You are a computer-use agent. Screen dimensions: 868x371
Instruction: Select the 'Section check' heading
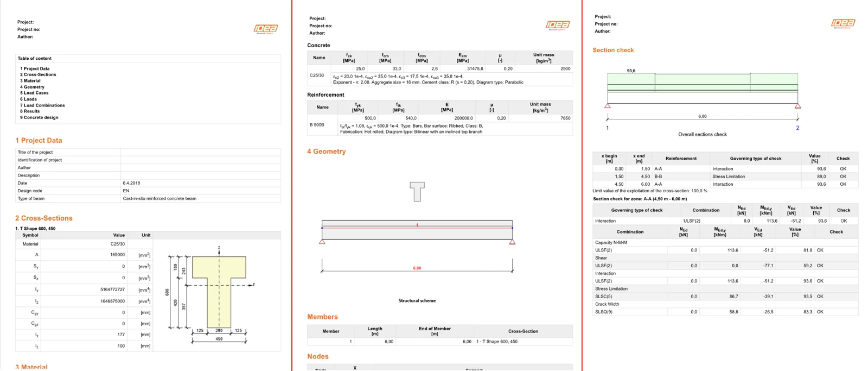(613, 50)
